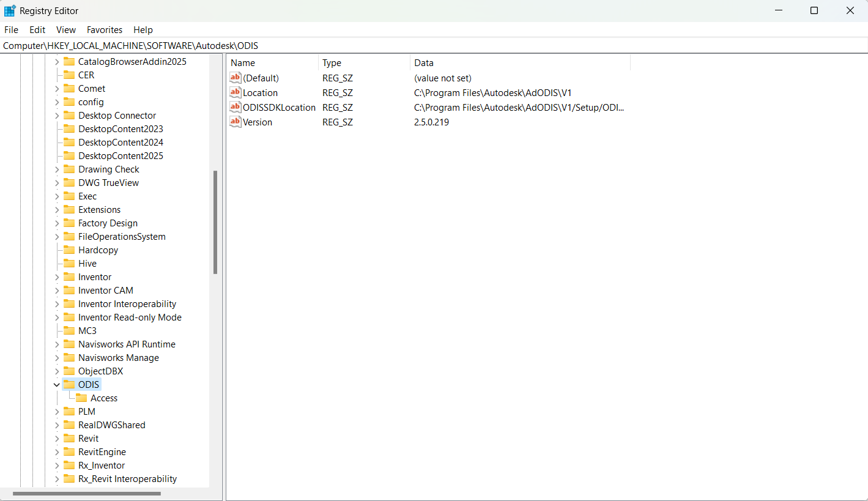Open the File menu
The width and height of the screenshot is (868, 501).
tap(11, 29)
